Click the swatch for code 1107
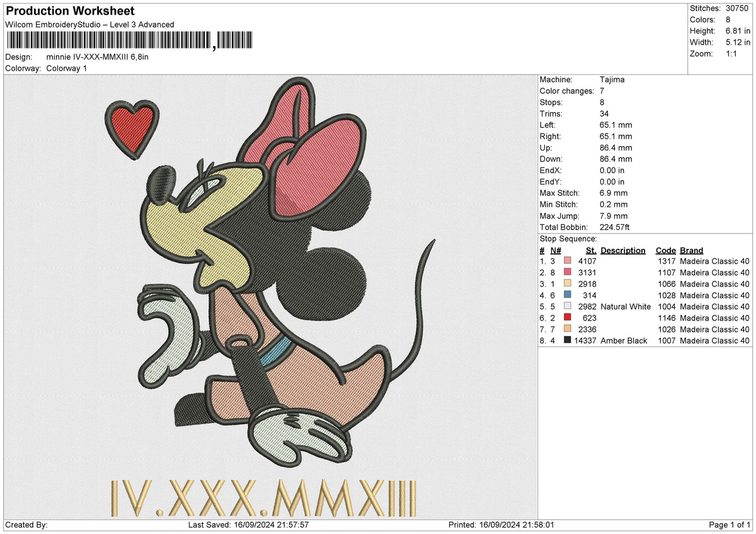Screen dimensions: 756x534 568,273
